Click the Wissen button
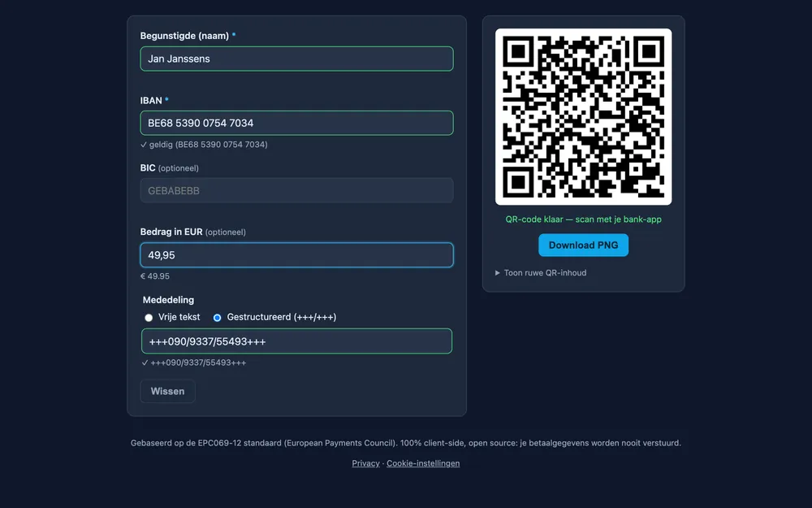The width and height of the screenshot is (812, 508). [x=167, y=392]
